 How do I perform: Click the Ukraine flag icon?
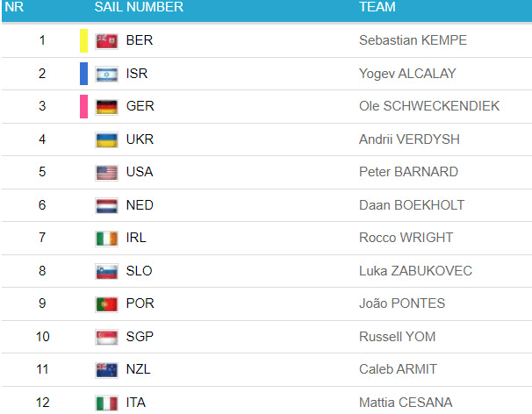pos(106,139)
